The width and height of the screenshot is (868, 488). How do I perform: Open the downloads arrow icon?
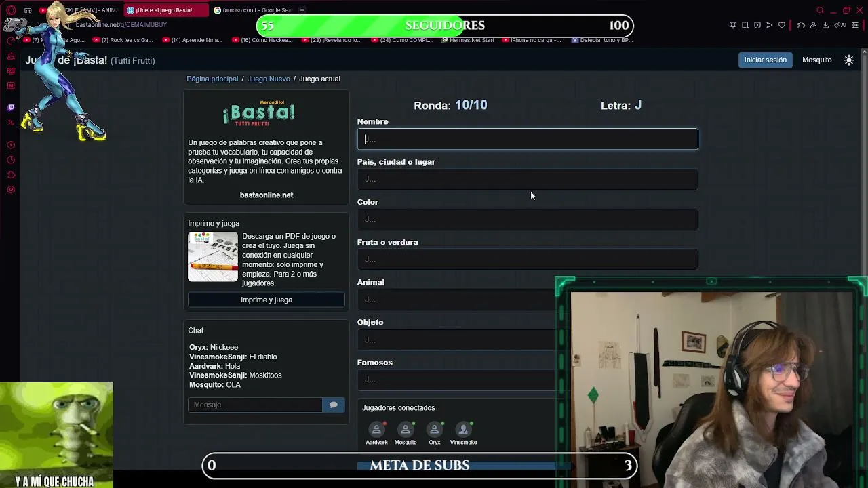point(825,25)
